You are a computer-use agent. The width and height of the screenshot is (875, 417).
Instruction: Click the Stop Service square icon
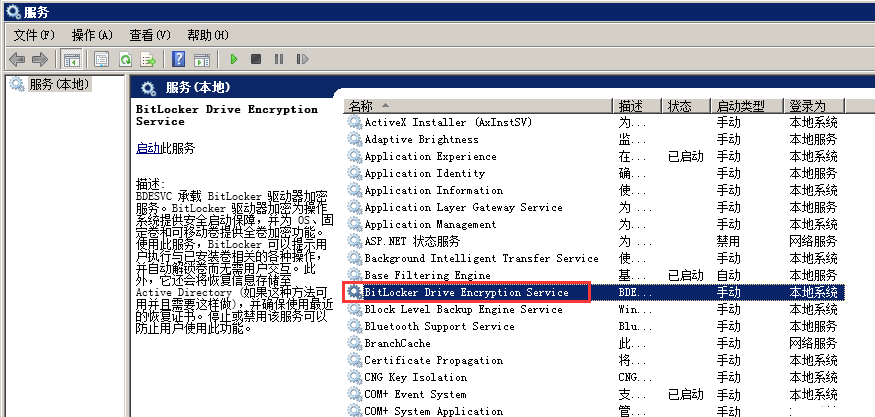pos(256,59)
